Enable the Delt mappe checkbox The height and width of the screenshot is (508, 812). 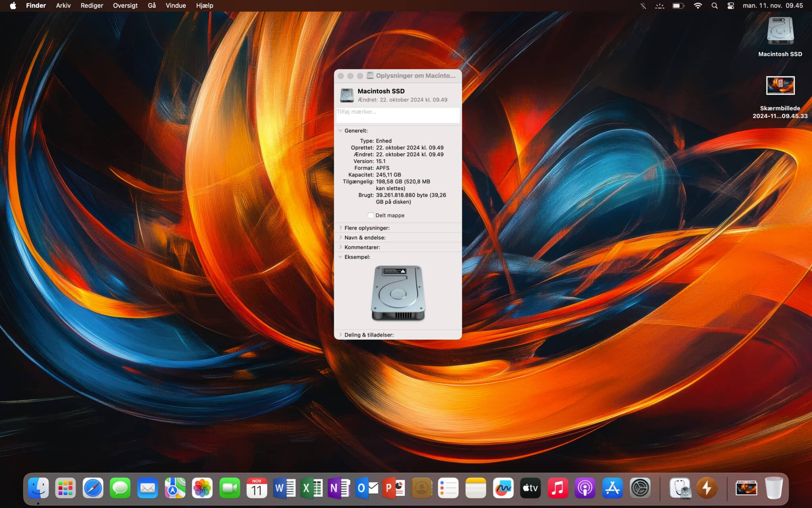371,216
